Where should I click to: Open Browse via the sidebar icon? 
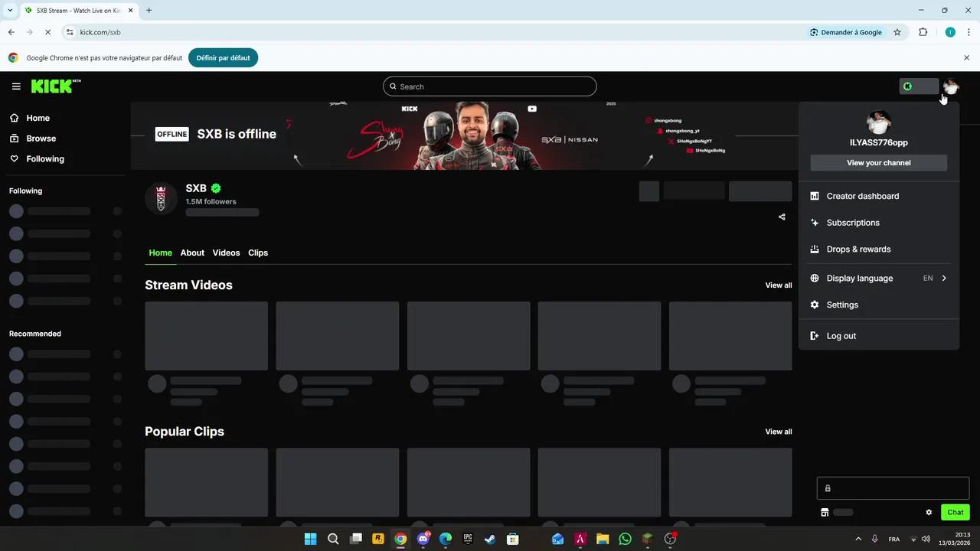tap(14, 139)
